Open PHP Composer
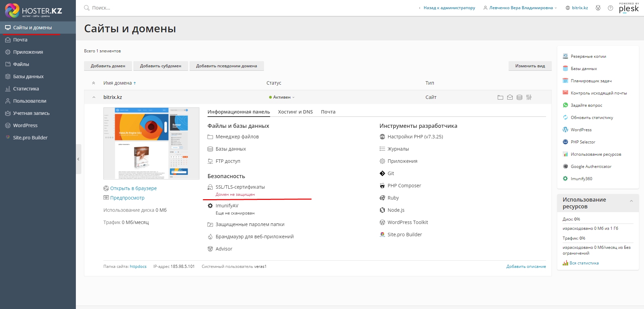Viewport: 644px width, 309px height. pyautogui.click(x=404, y=186)
